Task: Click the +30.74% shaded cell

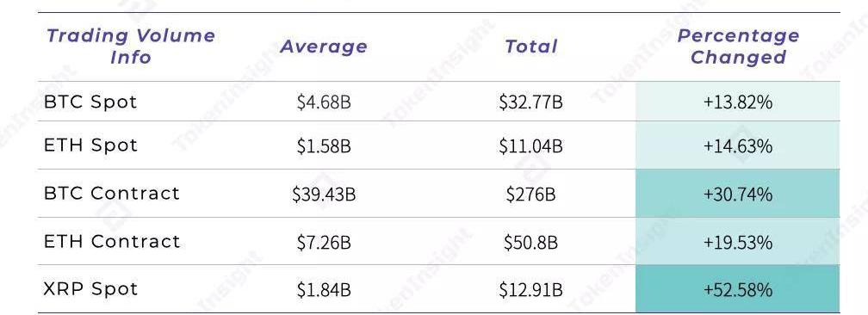Action: [x=738, y=194]
